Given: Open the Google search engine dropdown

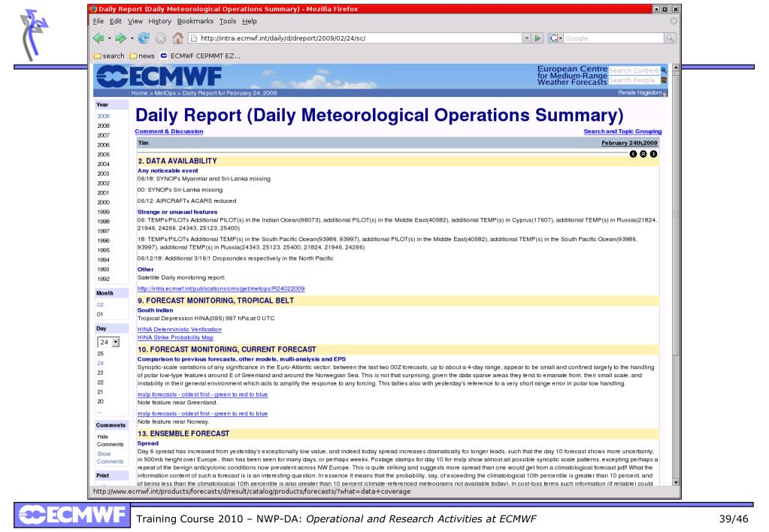Looking at the screenshot, I should pyautogui.click(x=556, y=38).
